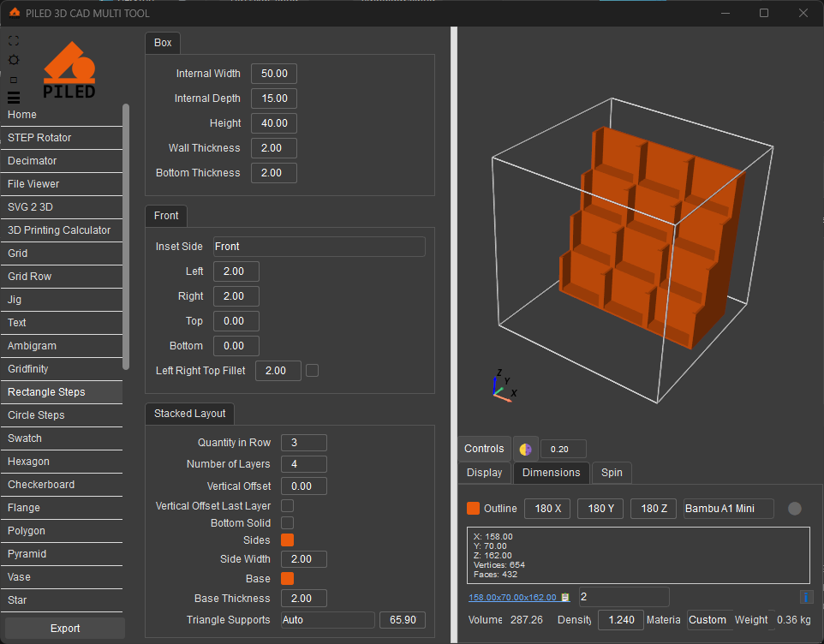Click the orange Outline color swatch

pos(474,509)
